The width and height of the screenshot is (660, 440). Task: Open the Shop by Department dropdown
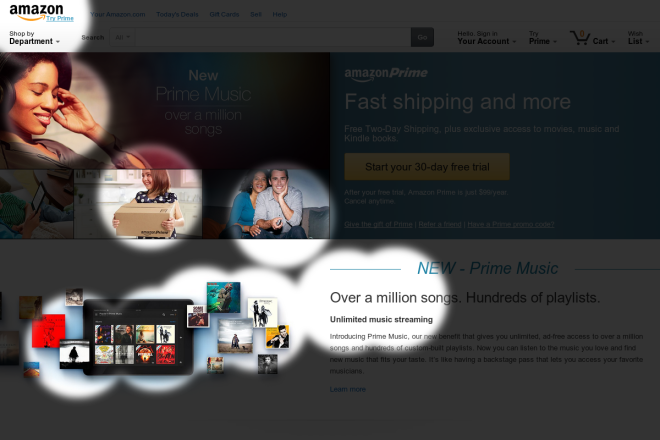click(x=35, y=37)
